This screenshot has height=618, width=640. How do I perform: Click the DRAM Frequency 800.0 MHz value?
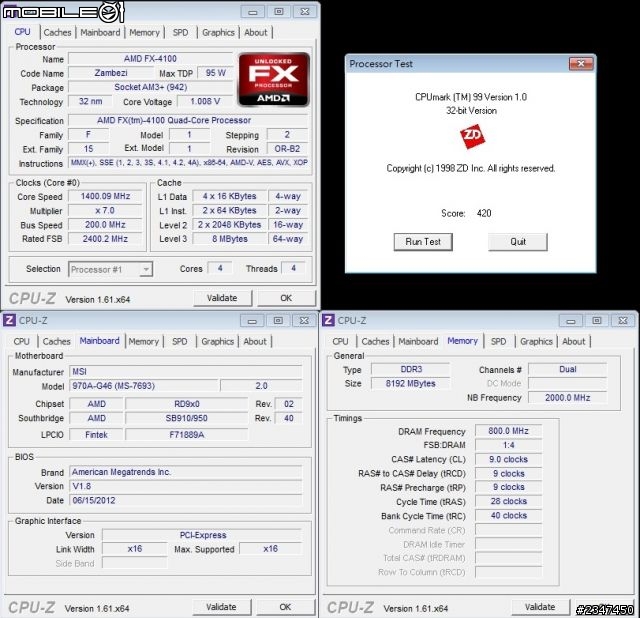coord(509,431)
